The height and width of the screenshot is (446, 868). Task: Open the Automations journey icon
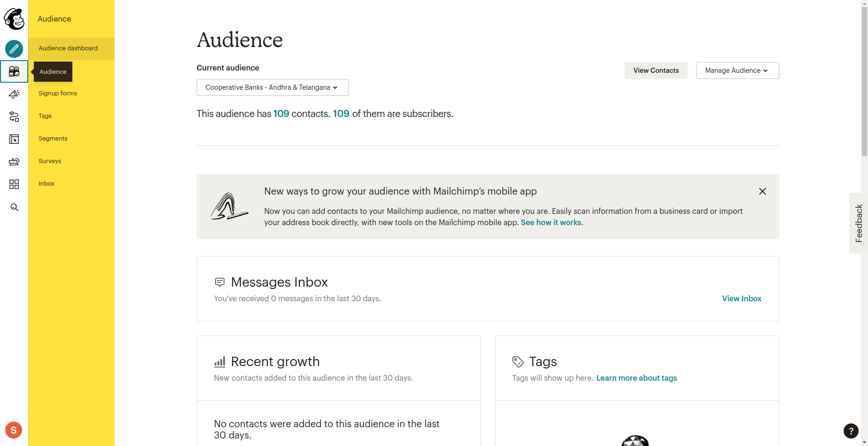tap(14, 117)
